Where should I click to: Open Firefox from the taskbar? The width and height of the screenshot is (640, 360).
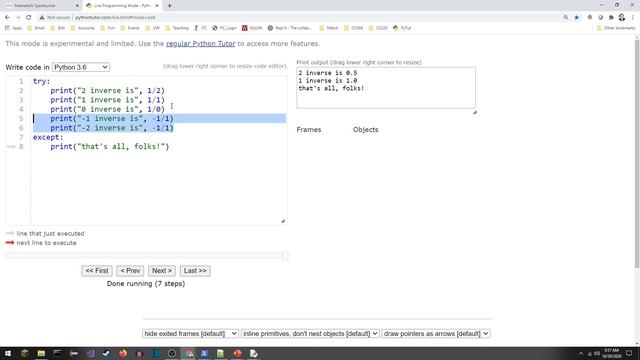tap(123, 353)
